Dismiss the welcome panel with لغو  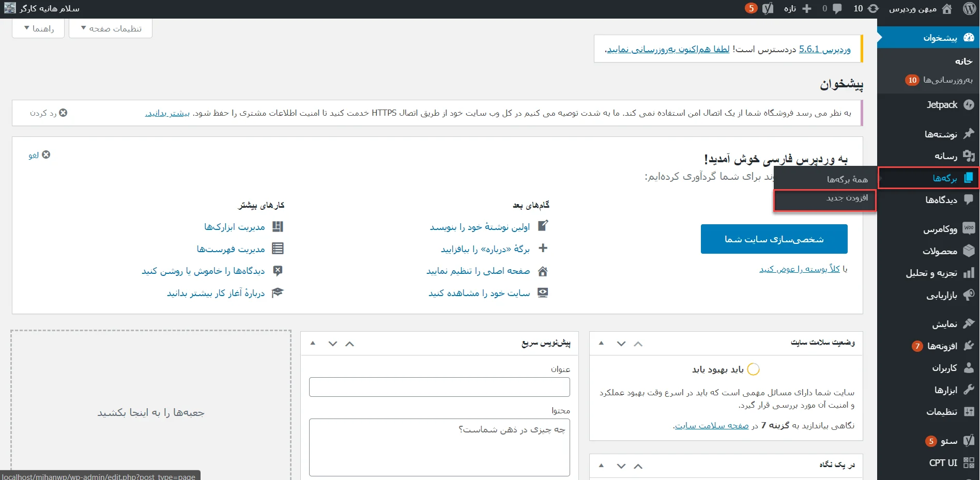pos(39,155)
